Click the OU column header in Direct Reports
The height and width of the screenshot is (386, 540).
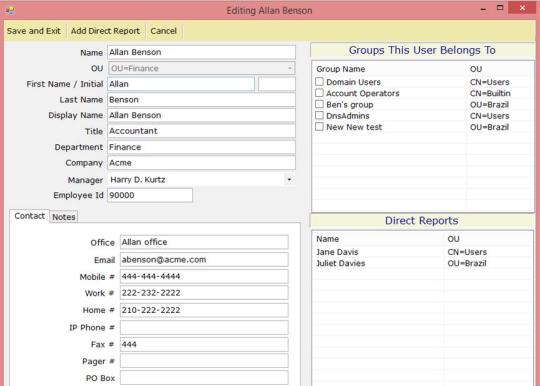click(x=453, y=239)
